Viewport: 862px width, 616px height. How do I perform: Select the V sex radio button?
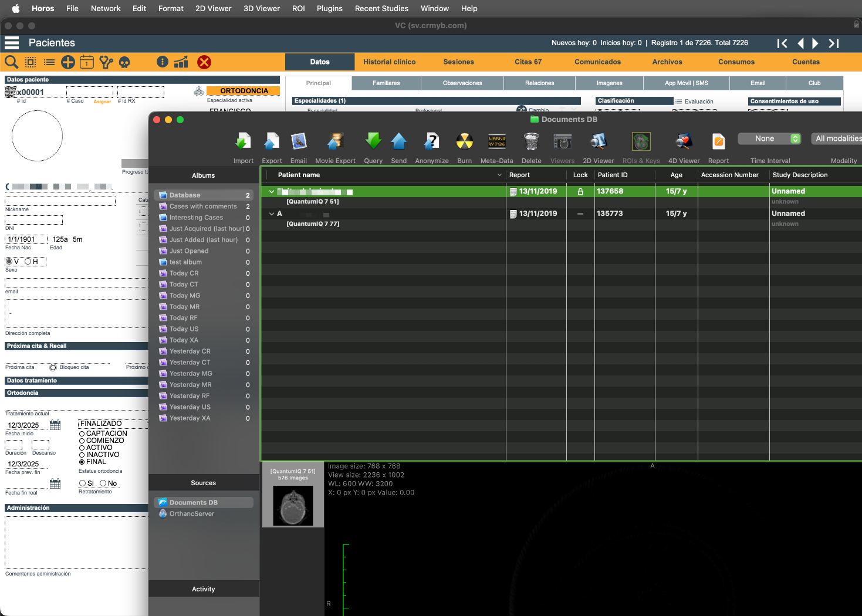[x=9, y=262]
